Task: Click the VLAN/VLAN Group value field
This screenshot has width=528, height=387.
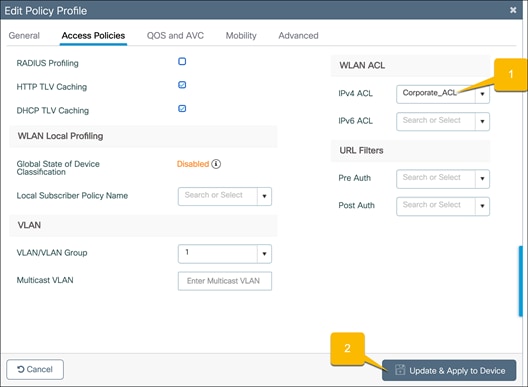Action: (218, 254)
